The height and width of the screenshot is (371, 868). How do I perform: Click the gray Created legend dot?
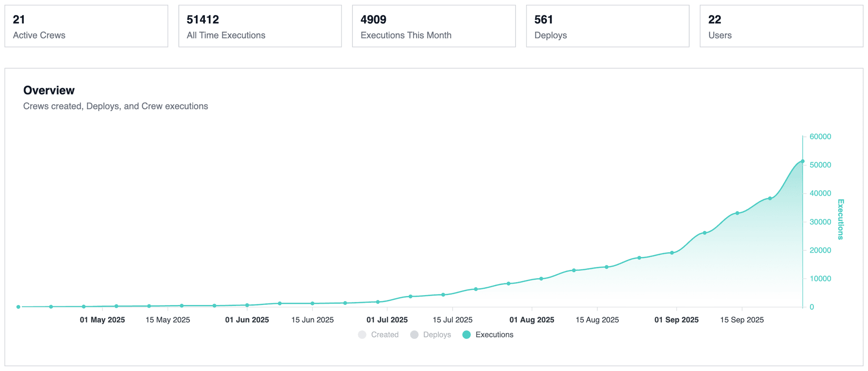pos(362,335)
